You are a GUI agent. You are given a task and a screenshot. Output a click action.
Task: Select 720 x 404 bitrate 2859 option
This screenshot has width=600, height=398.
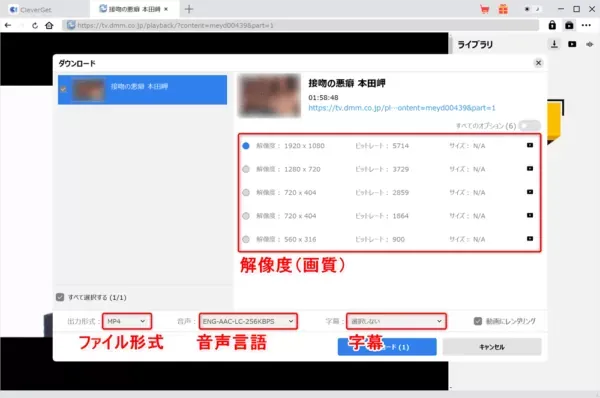(x=246, y=192)
